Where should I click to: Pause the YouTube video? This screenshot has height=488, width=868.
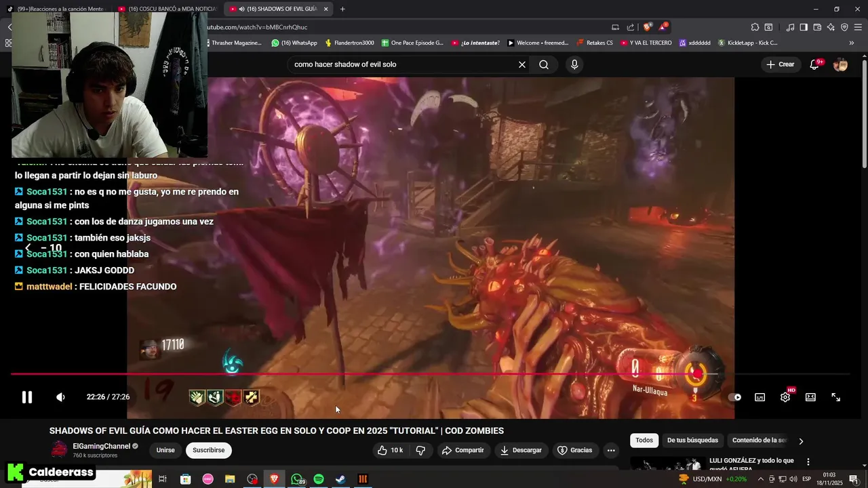[x=27, y=397]
